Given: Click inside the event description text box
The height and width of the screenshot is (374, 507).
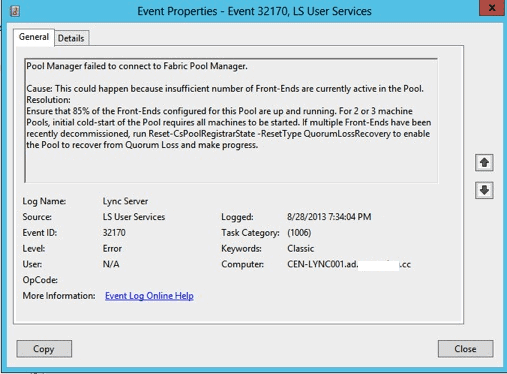Looking at the screenshot, I should pos(231,120).
